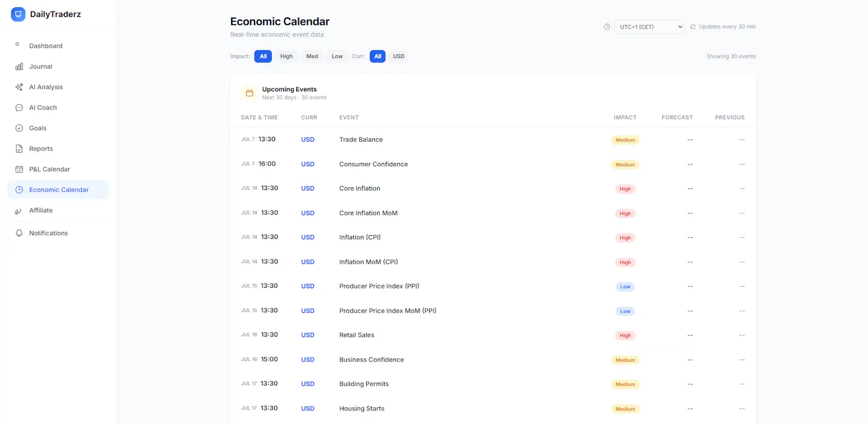Click the DATE & TIME column header

coord(259,117)
